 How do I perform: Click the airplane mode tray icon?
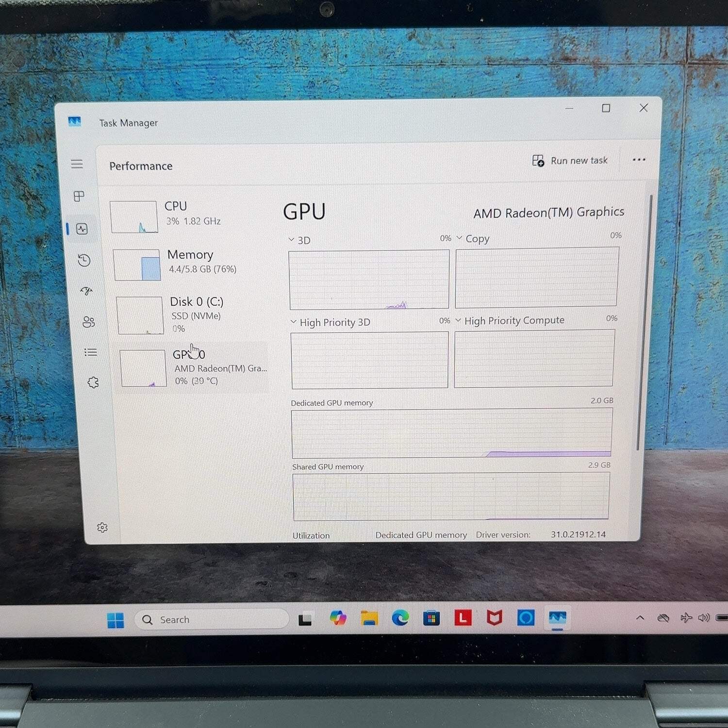coord(686,617)
